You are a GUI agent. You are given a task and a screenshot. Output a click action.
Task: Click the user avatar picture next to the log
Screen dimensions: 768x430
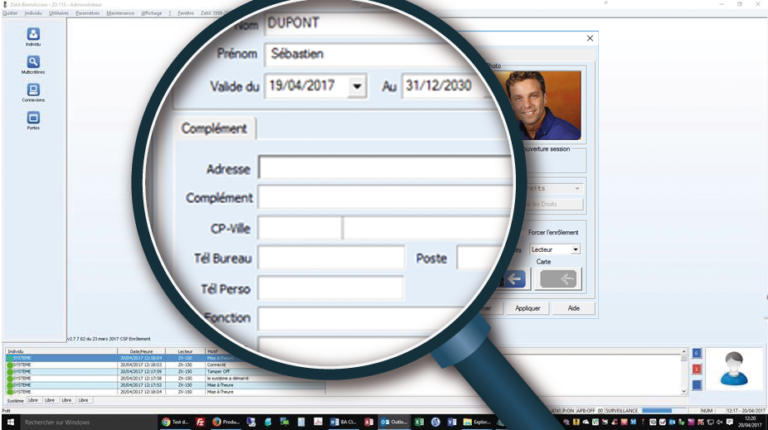[734, 369]
